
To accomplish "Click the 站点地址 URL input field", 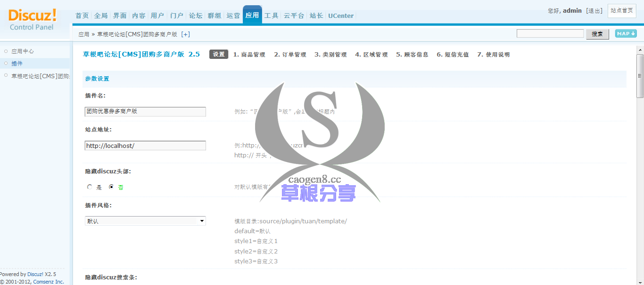I will click(145, 146).
